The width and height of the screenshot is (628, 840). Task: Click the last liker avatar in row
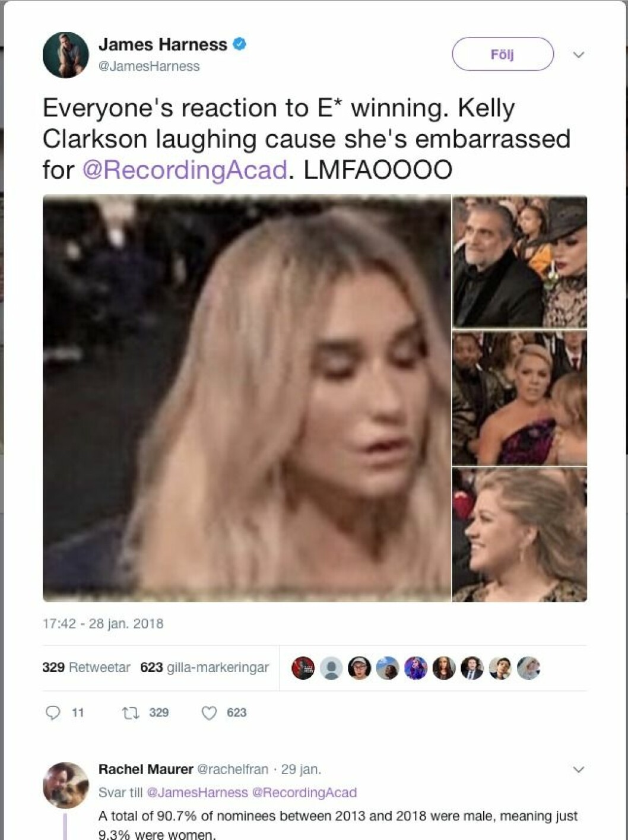(528, 668)
